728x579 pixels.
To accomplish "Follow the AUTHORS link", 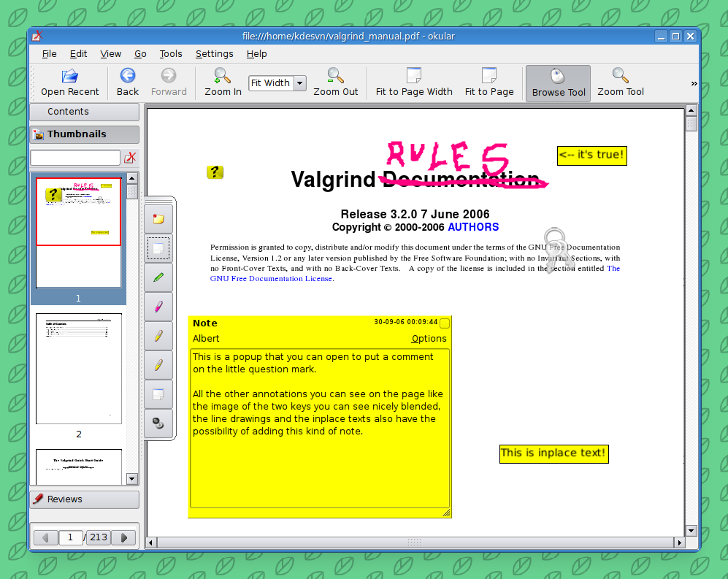I will coord(473,227).
